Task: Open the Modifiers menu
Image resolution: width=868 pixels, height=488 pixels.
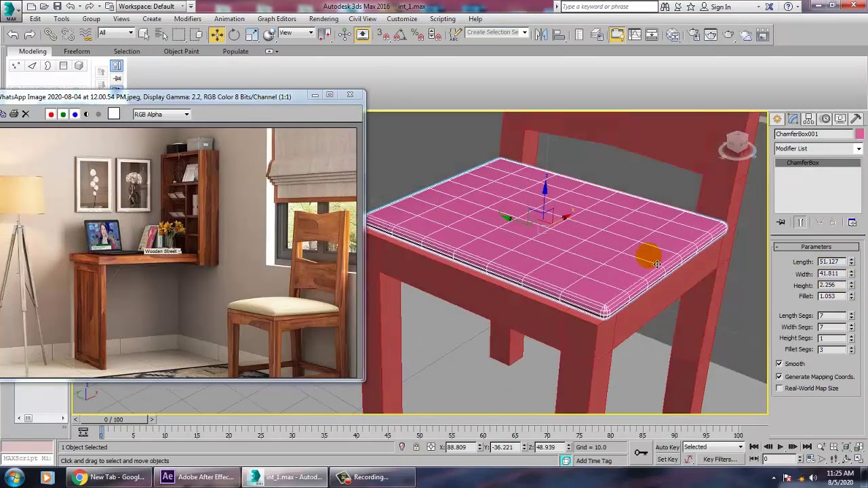Action: (x=187, y=19)
